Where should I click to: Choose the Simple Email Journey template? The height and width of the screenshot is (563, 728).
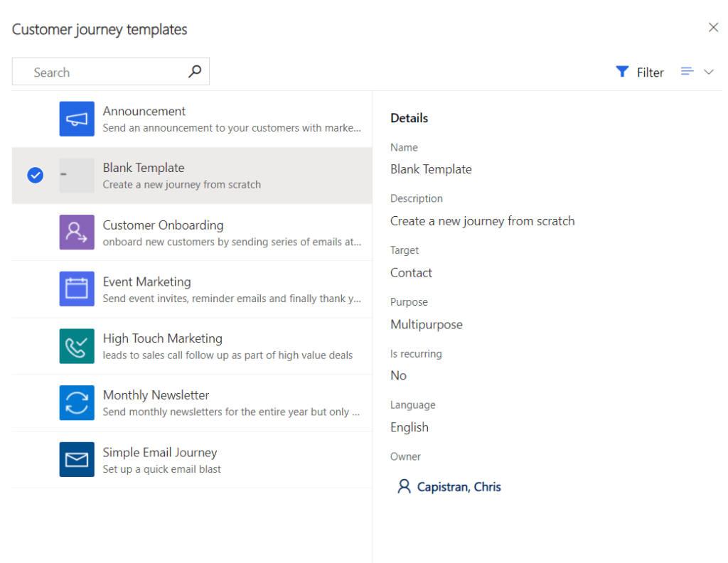(x=192, y=459)
